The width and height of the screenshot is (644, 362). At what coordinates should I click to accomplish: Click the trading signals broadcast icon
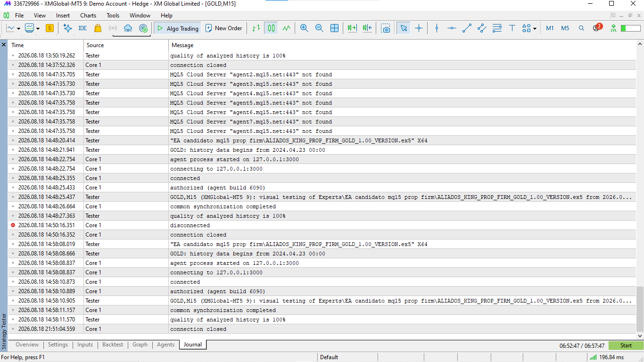[113, 28]
